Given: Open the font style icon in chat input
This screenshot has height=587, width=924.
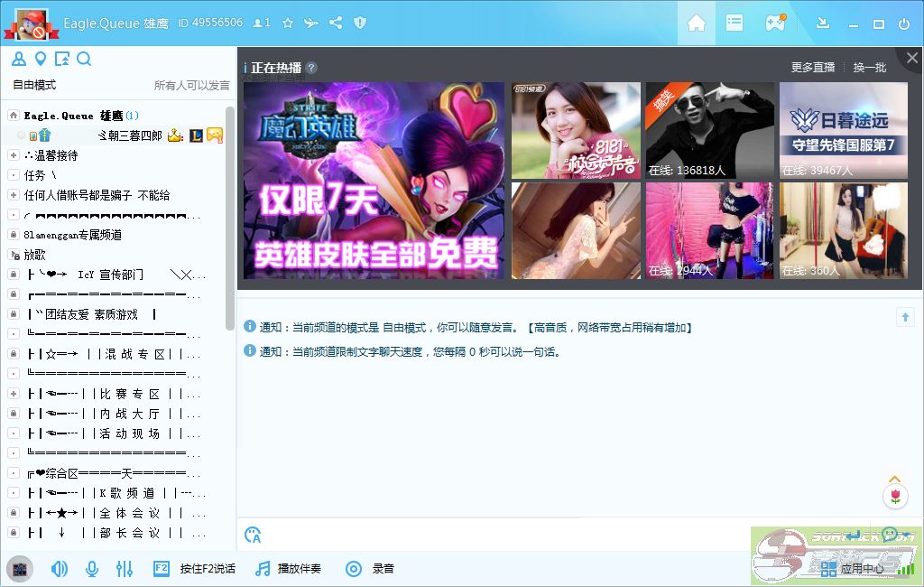Looking at the screenshot, I should (253, 535).
